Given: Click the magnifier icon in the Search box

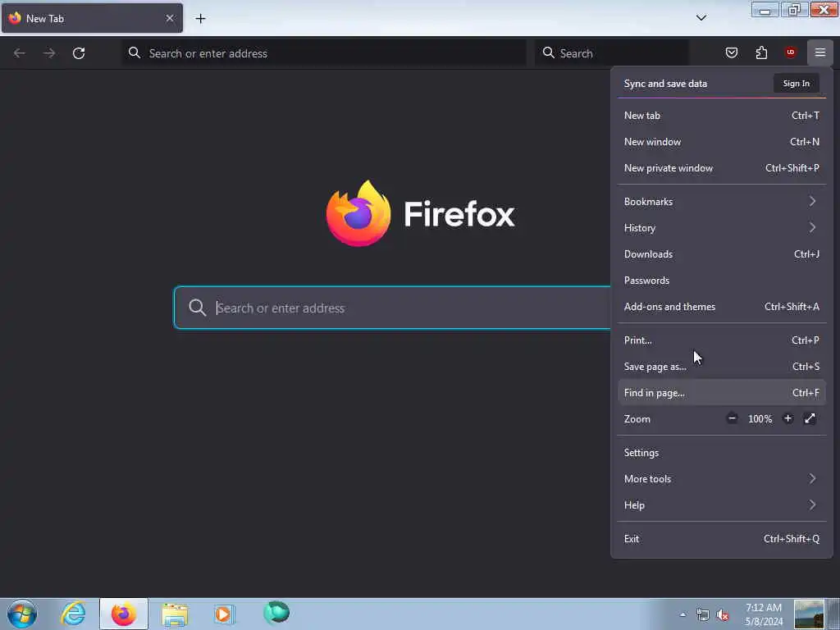Looking at the screenshot, I should [548, 52].
